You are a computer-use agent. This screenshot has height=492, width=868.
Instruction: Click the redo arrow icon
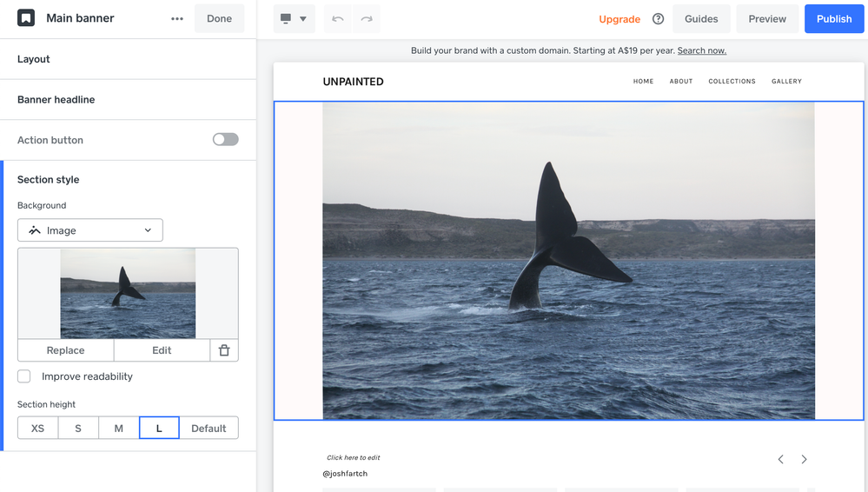point(367,18)
